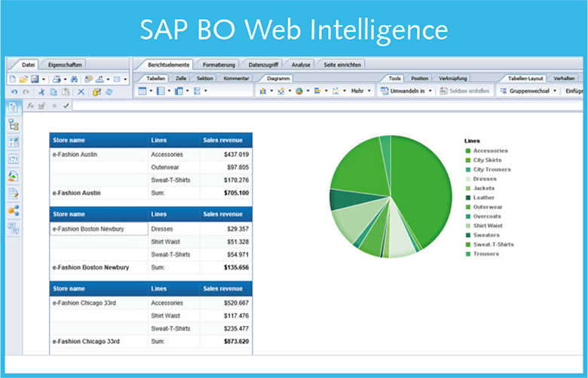Insert a column chart via bar chart icon
588x378 pixels.
coord(262,91)
